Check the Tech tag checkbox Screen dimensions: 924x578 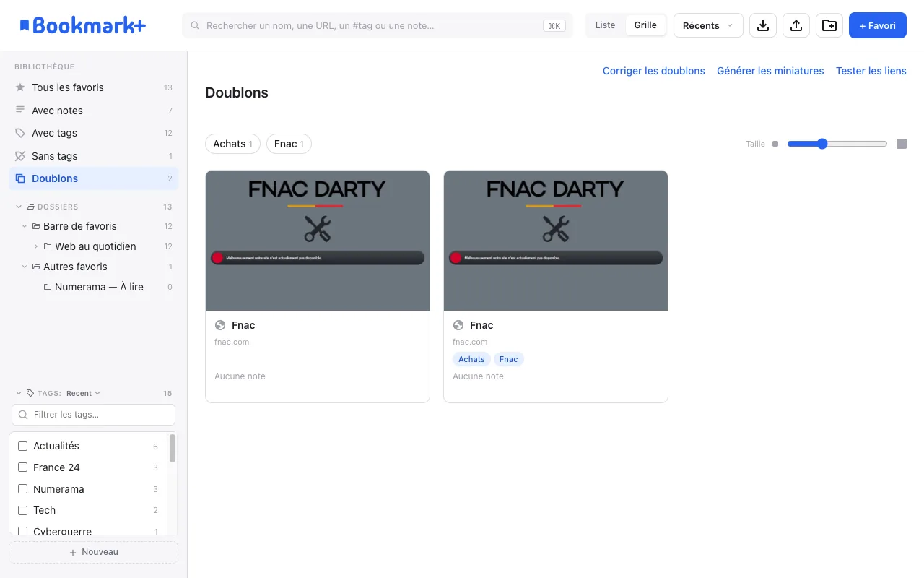[x=22, y=510]
